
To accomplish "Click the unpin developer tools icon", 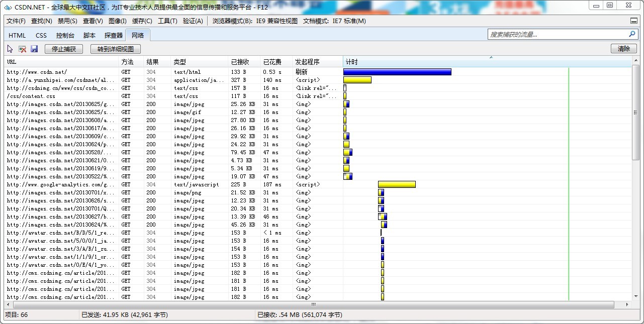I will [x=634, y=21].
